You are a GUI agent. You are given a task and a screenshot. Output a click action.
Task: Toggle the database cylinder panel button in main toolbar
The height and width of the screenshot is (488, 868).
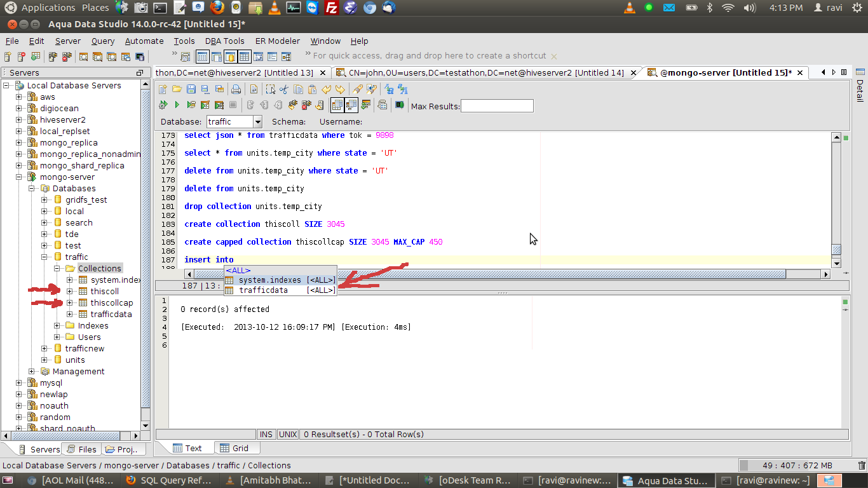[230, 57]
